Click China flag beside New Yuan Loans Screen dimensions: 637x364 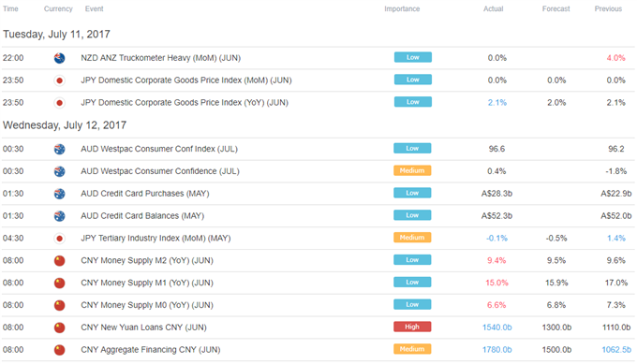59,328
